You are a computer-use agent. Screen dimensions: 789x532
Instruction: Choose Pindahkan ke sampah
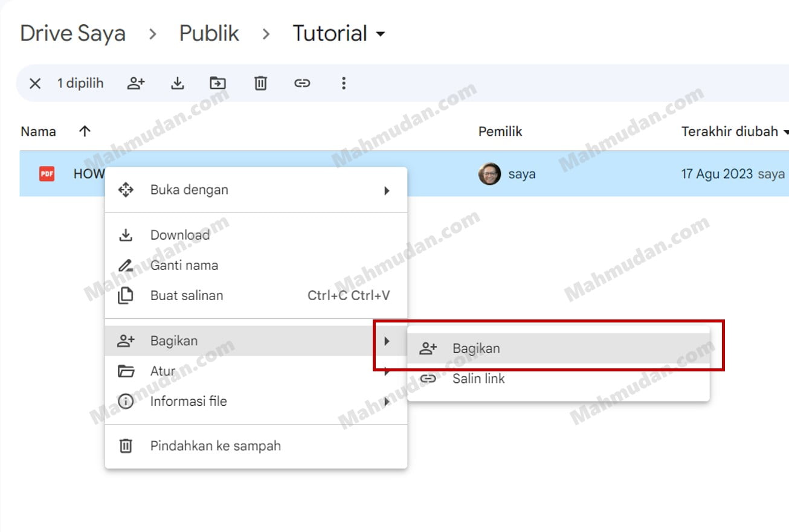(215, 446)
